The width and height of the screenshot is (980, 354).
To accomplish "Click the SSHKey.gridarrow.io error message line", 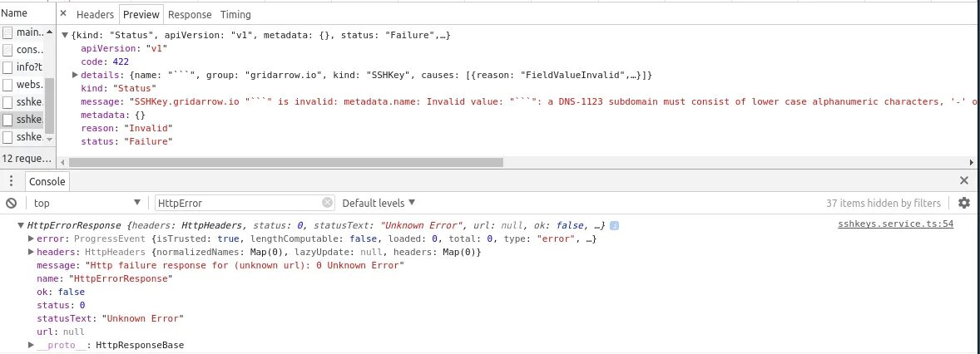I will pyautogui.click(x=529, y=101).
